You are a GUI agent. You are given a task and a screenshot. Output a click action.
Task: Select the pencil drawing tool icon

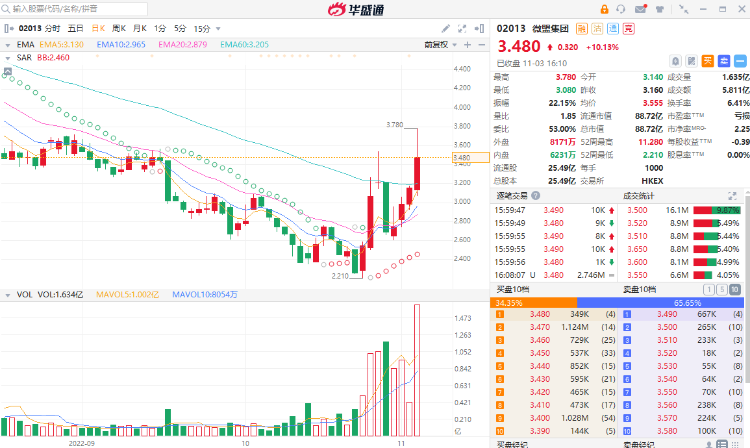point(445,29)
